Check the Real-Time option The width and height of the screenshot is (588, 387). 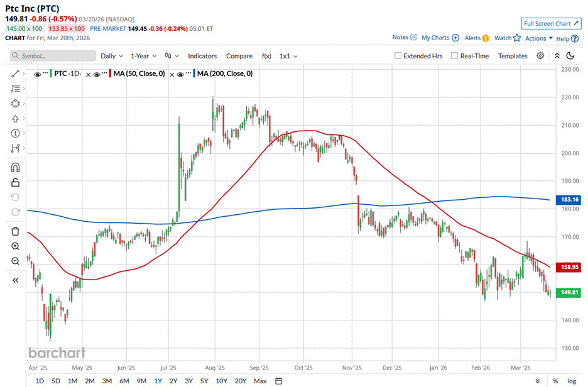click(x=454, y=56)
